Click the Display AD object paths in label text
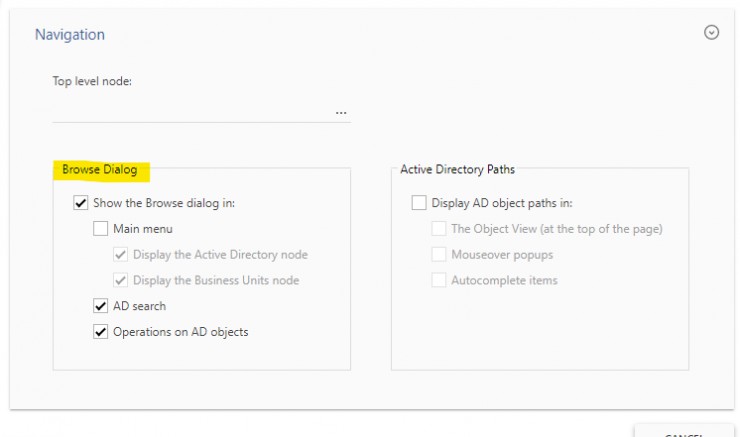The width and height of the screenshot is (740, 437). 502,203
